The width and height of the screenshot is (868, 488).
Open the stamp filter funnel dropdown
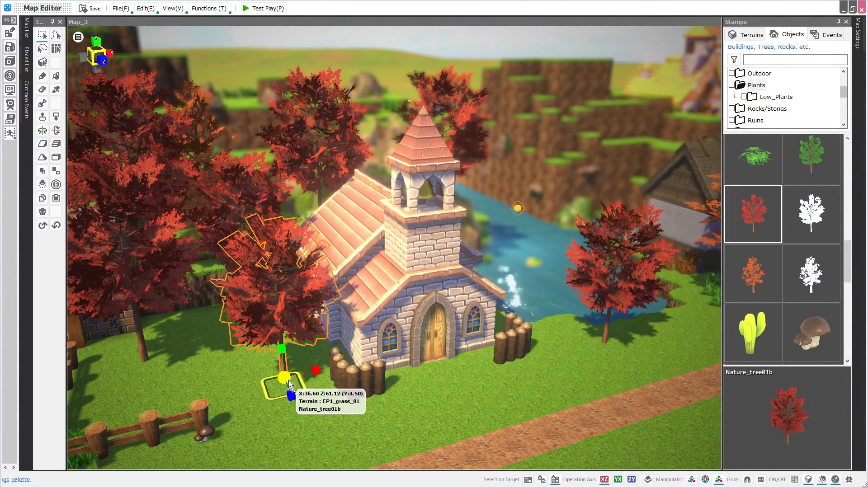(x=734, y=59)
